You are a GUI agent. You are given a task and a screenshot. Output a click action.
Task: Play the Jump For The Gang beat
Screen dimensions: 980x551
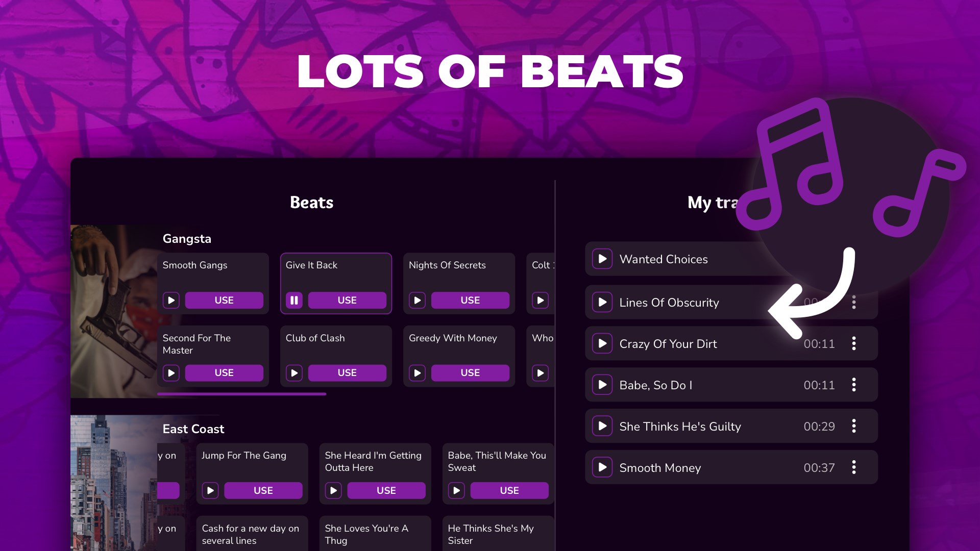tap(210, 490)
